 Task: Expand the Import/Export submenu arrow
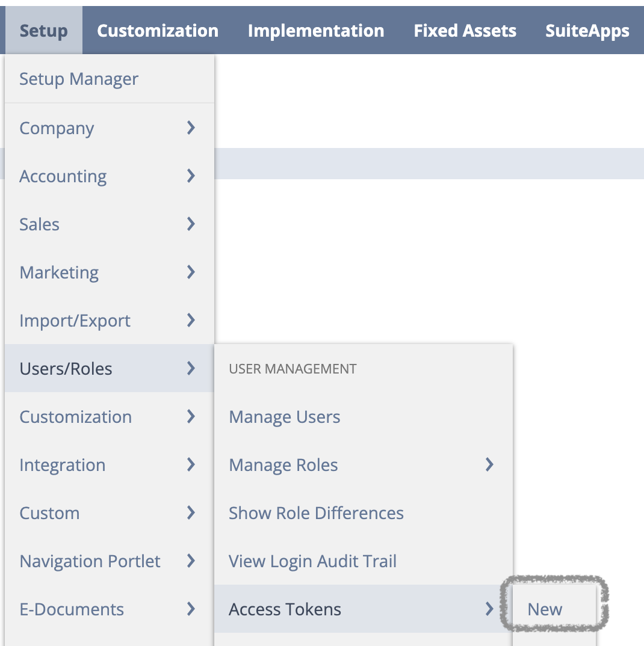(x=190, y=320)
